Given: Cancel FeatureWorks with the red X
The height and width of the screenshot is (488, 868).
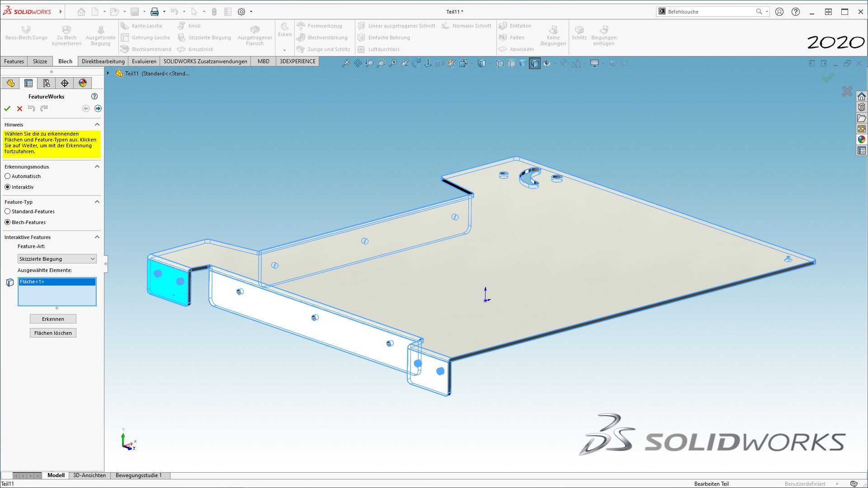Looking at the screenshot, I should tap(19, 108).
